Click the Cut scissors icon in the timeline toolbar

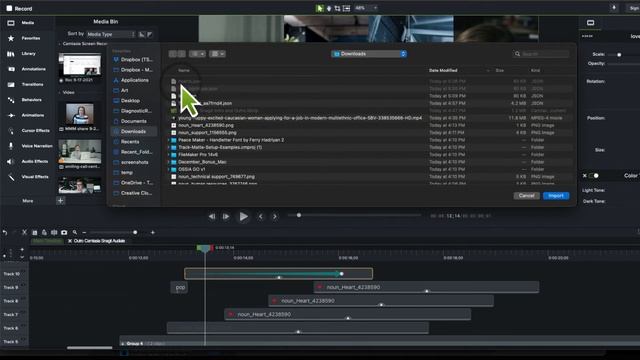click(24, 232)
